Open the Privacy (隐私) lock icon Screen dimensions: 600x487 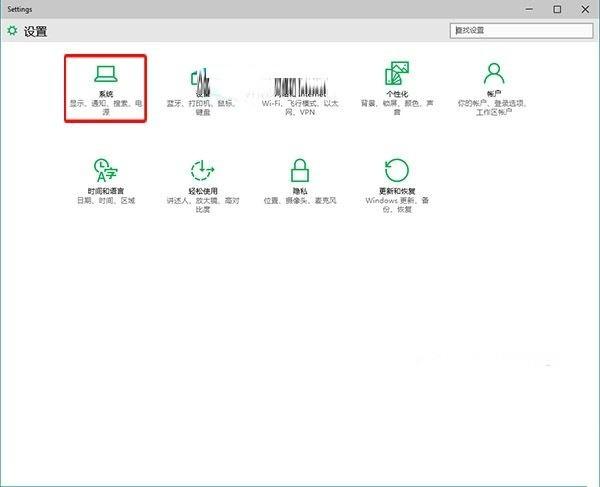[x=300, y=170]
